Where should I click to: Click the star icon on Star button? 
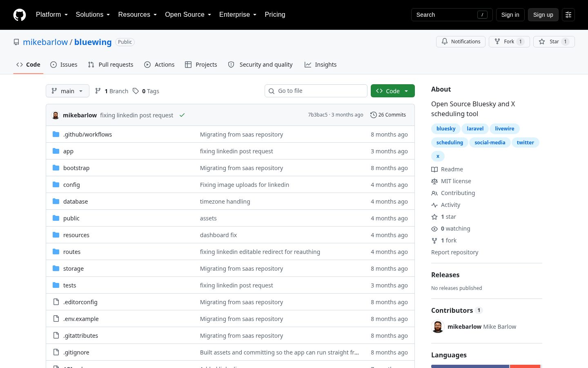pyautogui.click(x=542, y=42)
